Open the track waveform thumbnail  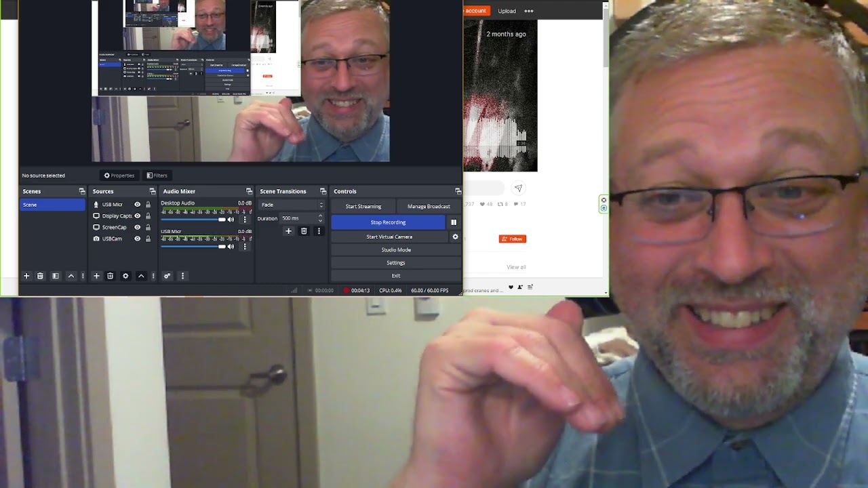500,96
